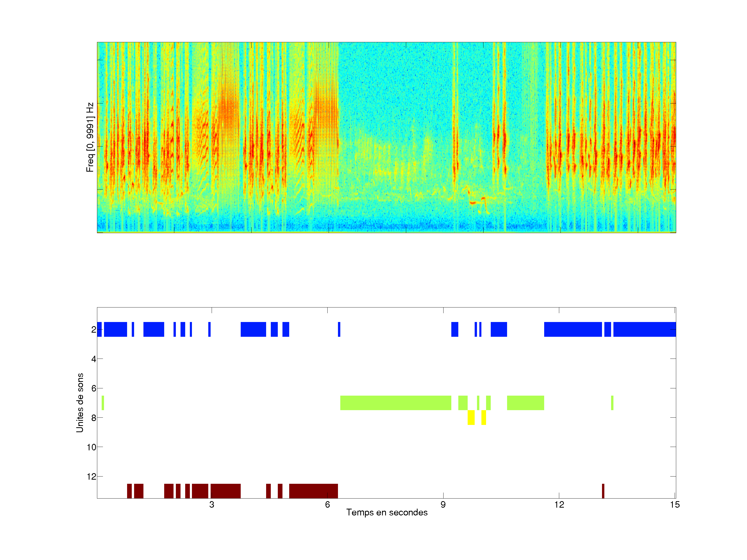Click the y-axis tick label 10
This screenshot has height=560, width=747.
click(91, 447)
